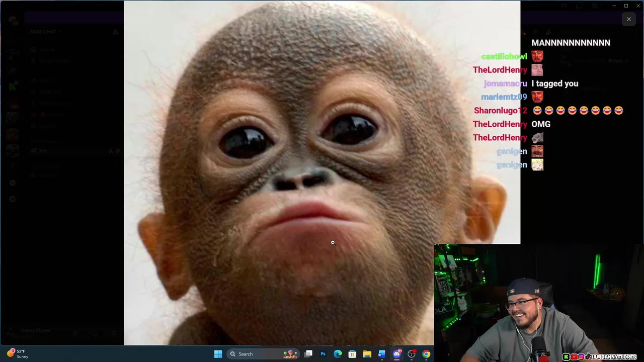Close the enlarged image viewer
This screenshot has width=644, height=362.
[628, 19]
